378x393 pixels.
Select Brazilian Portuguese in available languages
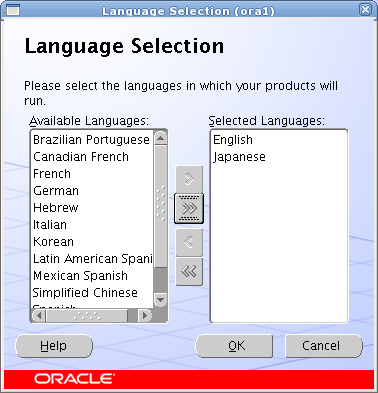click(x=92, y=140)
